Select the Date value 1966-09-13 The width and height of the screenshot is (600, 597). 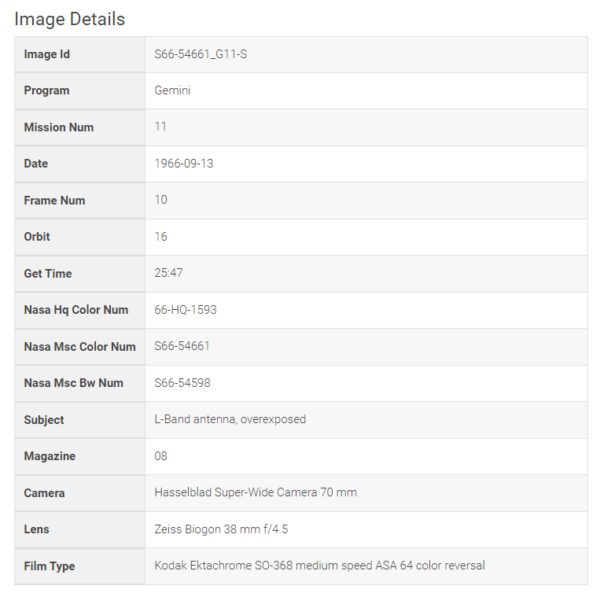[184, 163]
